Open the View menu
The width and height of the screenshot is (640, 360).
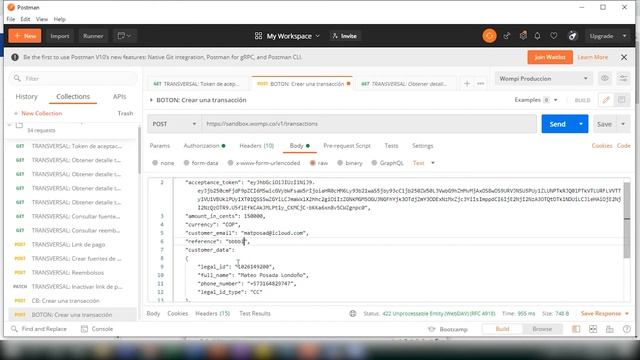[x=42, y=19]
